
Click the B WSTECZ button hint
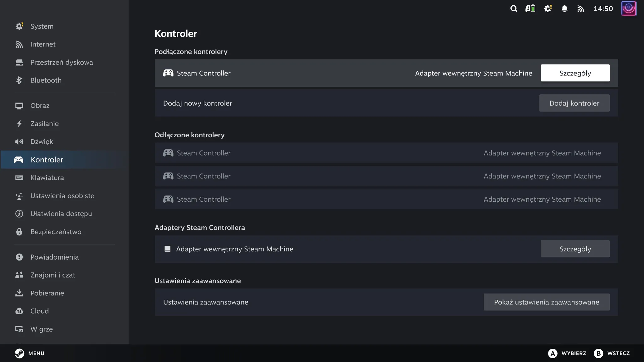pyautogui.click(x=612, y=354)
